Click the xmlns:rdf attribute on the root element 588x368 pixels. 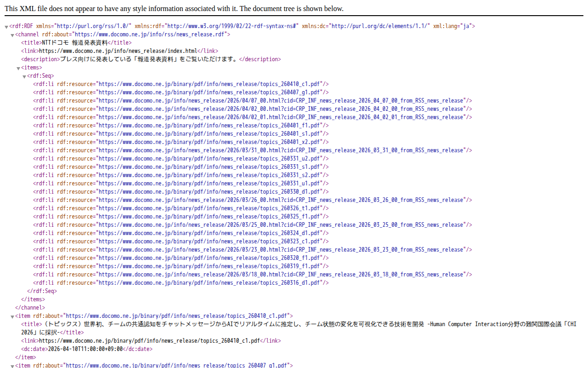click(x=217, y=26)
